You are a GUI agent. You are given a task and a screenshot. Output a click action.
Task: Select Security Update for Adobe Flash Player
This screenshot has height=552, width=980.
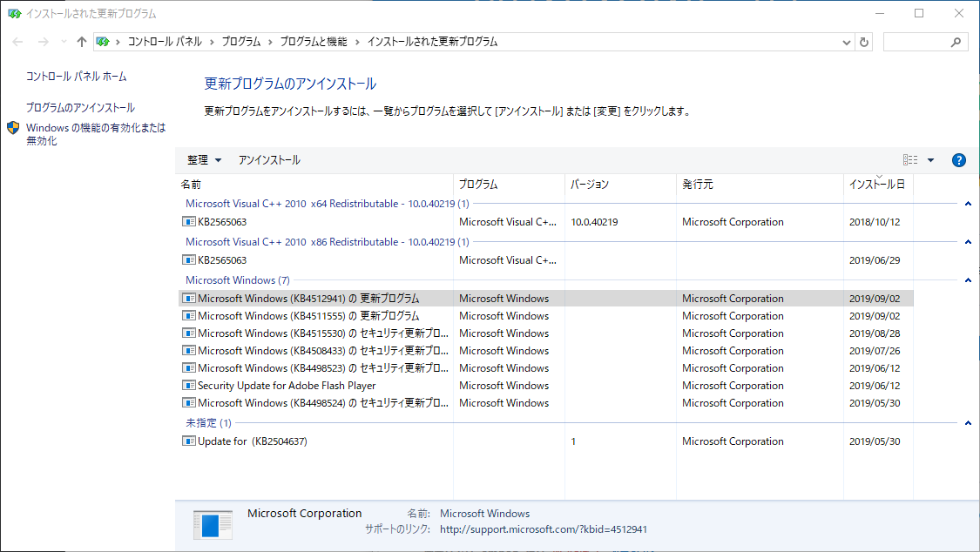coord(545,386)
